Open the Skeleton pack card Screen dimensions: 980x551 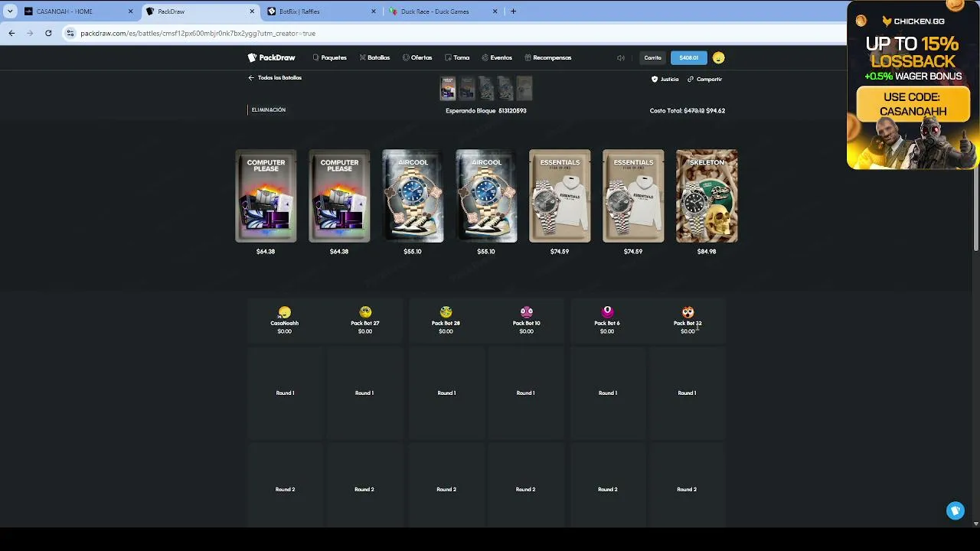pos(707,196)
